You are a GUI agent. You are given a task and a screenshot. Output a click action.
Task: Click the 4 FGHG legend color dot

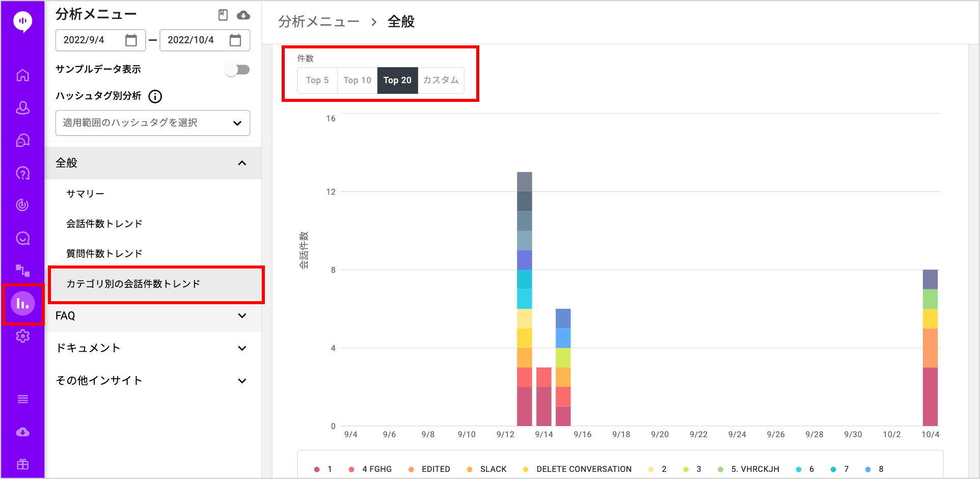(351, 469)
